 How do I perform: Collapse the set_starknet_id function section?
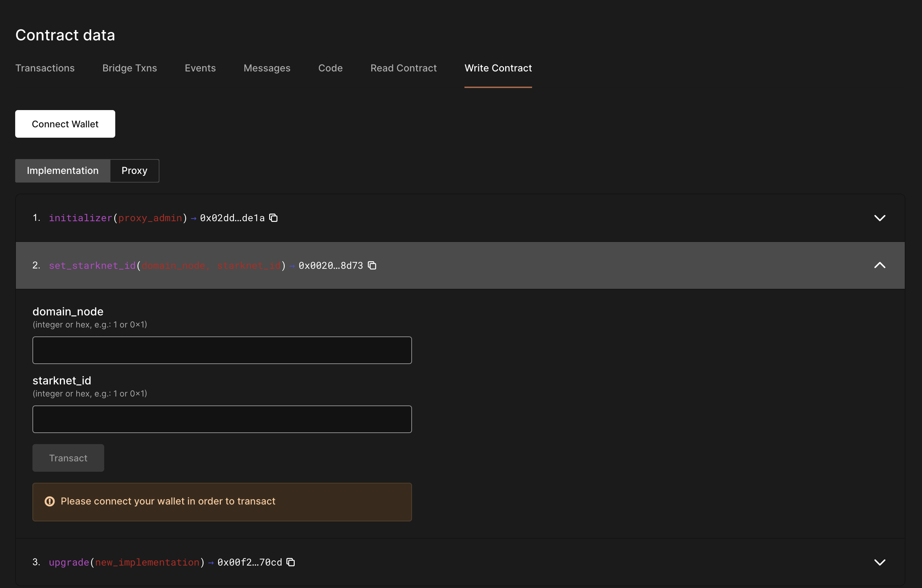click(x=880, y=265)
